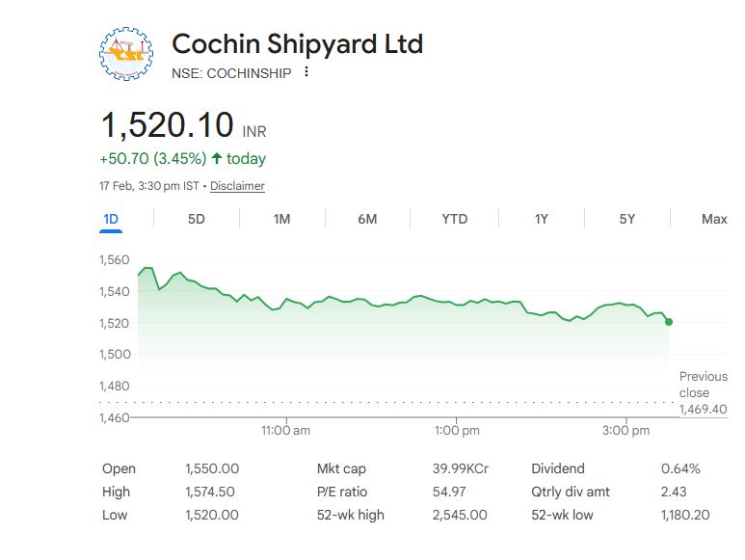Viewport: 745px width, 560px height.
Task: Switch to the YTD chart view
Action: pos(454,219)
